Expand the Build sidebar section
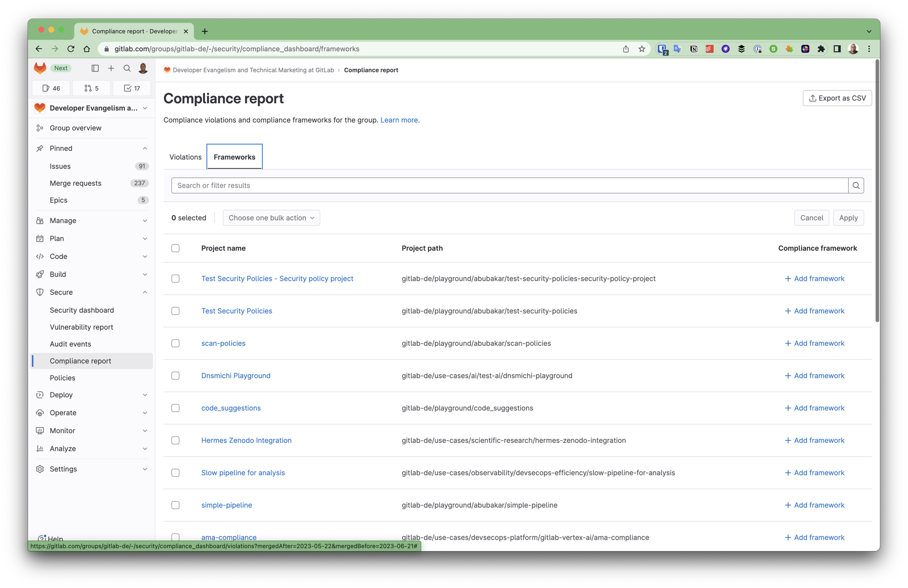Screen dimensions: 908x588 [x=92, y=274]
